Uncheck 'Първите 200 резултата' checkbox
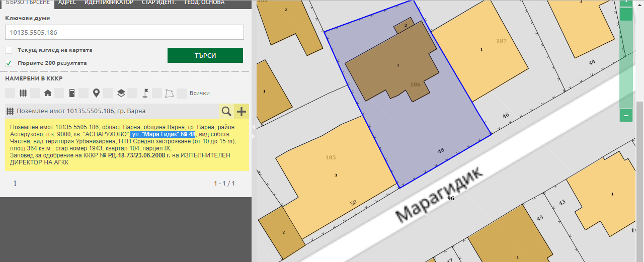This screenshot has width=644, height=262. click(9, 63)
